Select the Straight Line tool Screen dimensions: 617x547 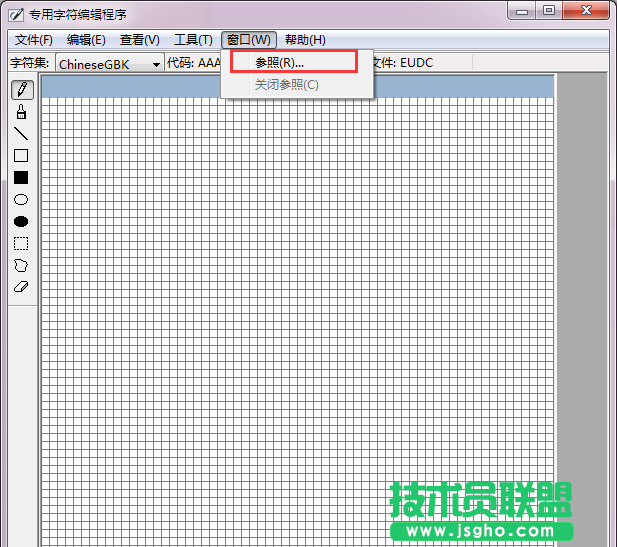(x=21, y=134)
